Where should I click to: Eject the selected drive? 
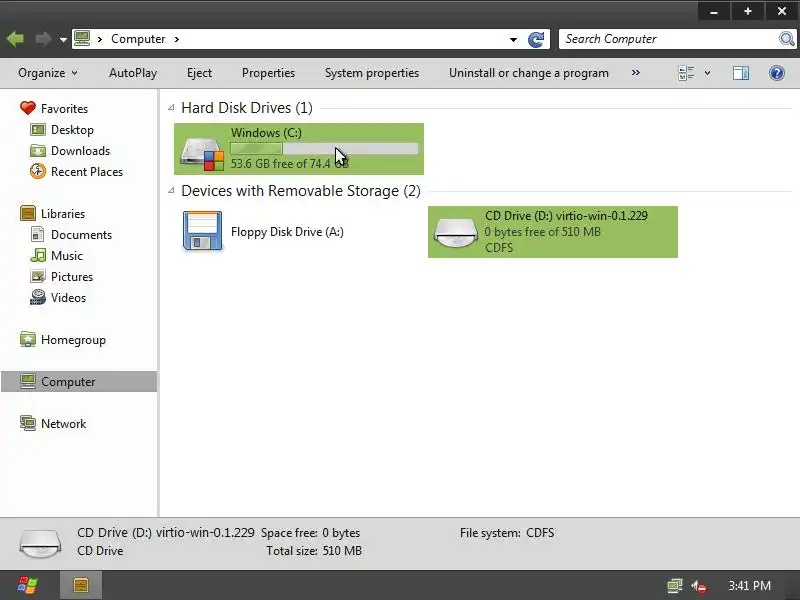pyautogui.click(x=199, y=73)
